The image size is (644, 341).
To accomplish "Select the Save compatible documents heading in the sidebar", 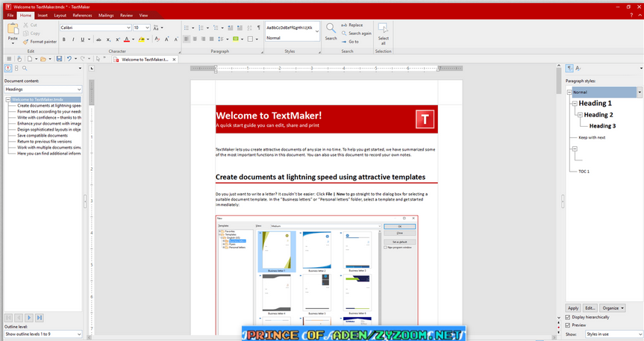I will (43, 135).
